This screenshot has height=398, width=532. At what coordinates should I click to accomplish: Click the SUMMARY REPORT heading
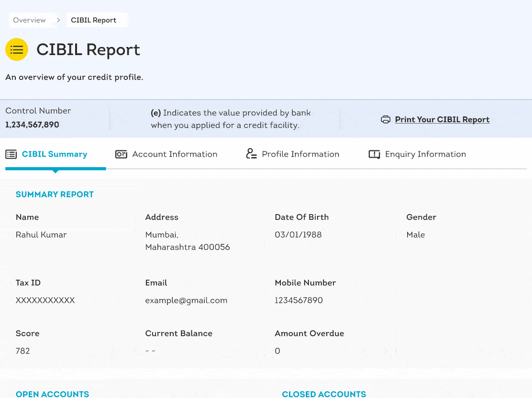55,194
